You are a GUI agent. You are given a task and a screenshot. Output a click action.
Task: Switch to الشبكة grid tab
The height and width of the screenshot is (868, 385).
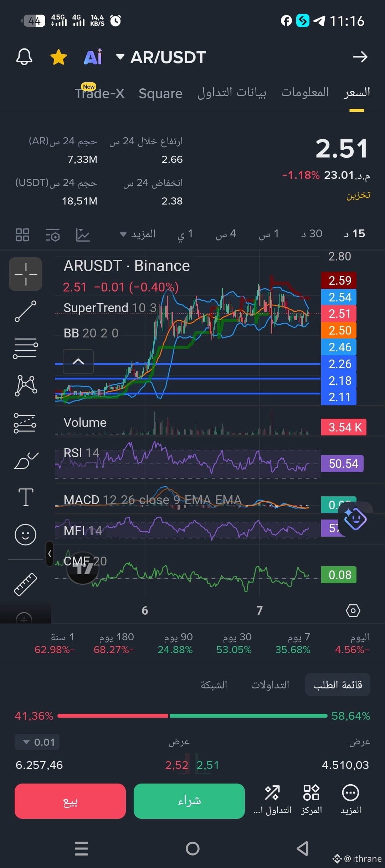click(214, 684)
